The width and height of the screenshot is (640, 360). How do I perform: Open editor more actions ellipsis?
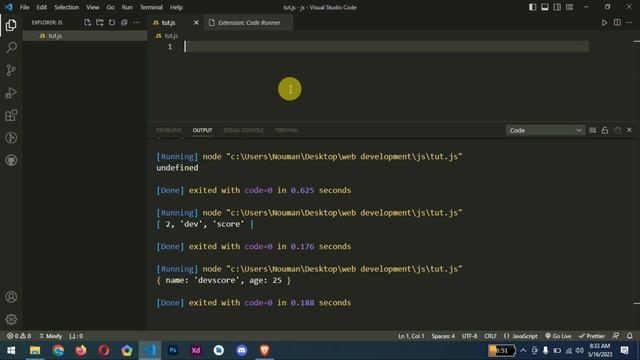(x=629, y=22)
